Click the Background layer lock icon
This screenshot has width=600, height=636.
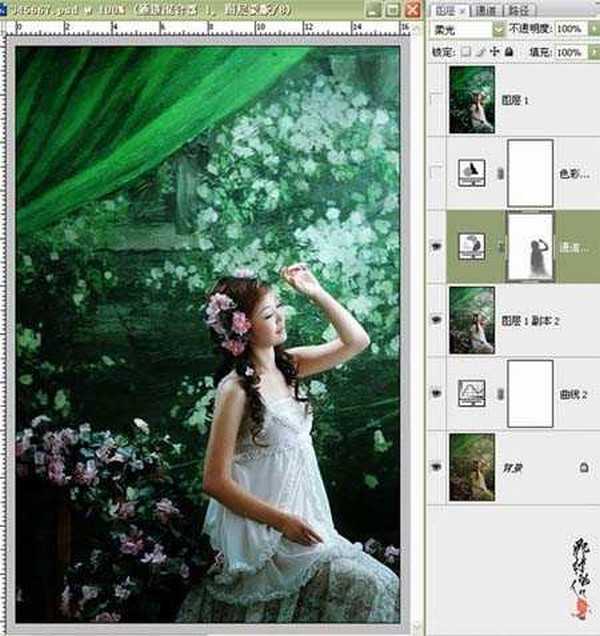click(583, 467)
